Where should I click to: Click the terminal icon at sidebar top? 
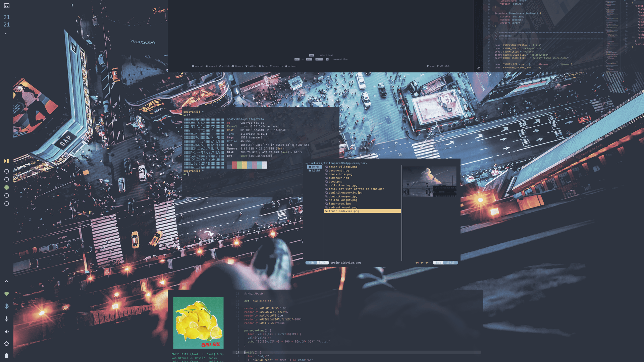[6, 6]
